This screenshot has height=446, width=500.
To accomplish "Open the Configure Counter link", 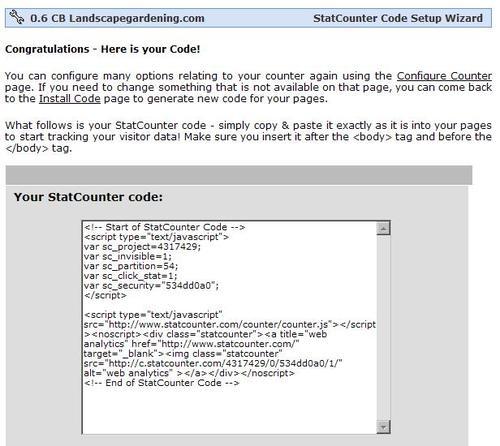I will pos(444,76).
